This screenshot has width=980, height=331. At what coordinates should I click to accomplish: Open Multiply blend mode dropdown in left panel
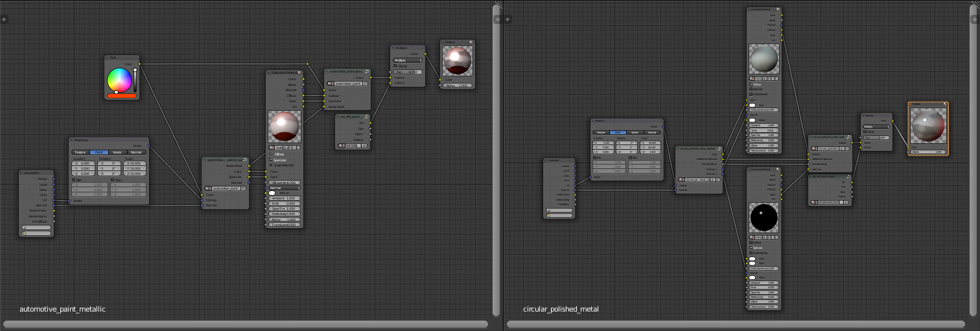coord(408,60)
